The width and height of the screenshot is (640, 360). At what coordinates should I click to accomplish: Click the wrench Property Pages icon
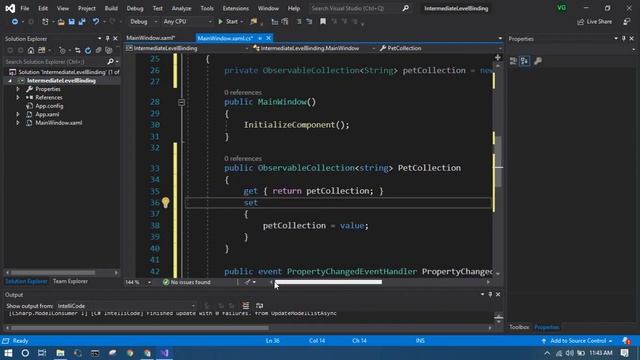[x=538, y=61]
